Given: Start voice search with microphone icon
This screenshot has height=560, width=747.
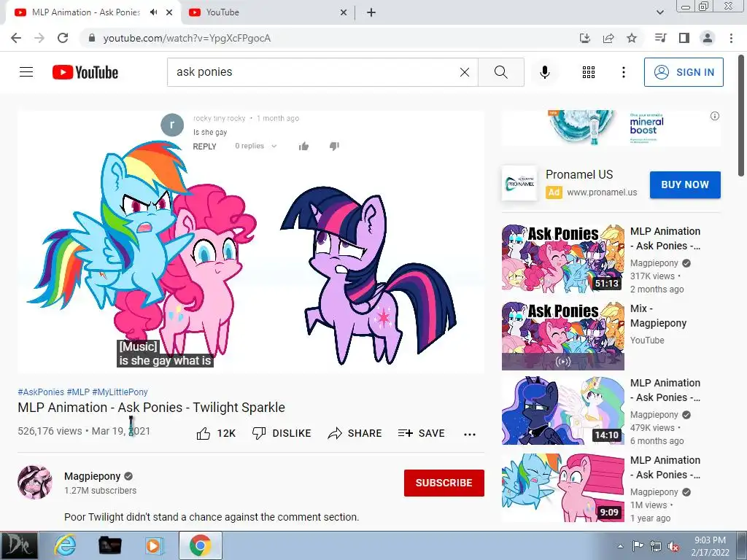Looking at the screenshot, I should coord(544,72).
